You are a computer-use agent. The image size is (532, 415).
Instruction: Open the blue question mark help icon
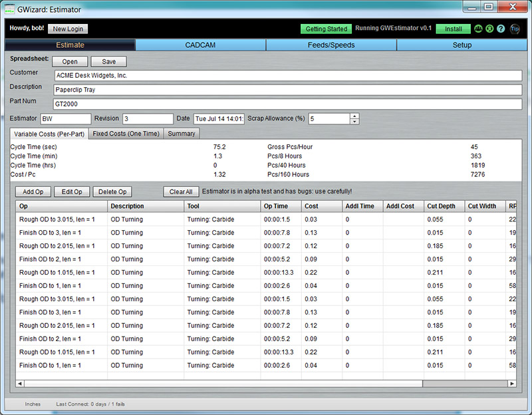[x=501, y=29]
